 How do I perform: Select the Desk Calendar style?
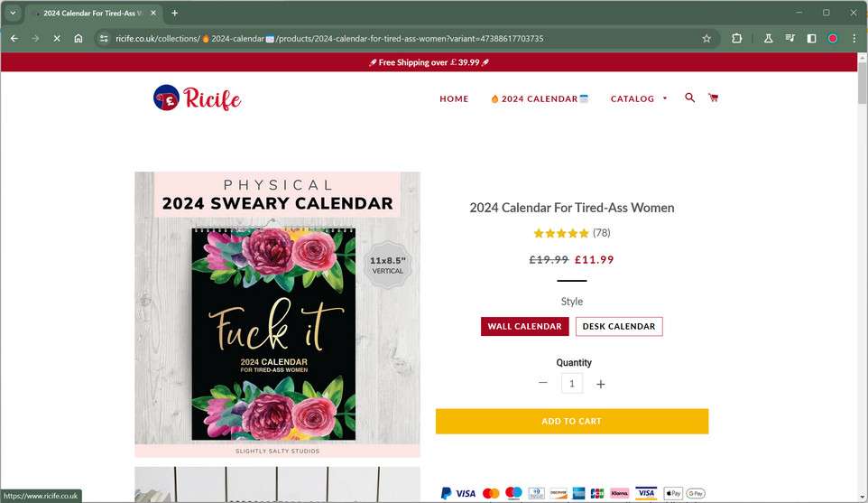tap(619, 326)
